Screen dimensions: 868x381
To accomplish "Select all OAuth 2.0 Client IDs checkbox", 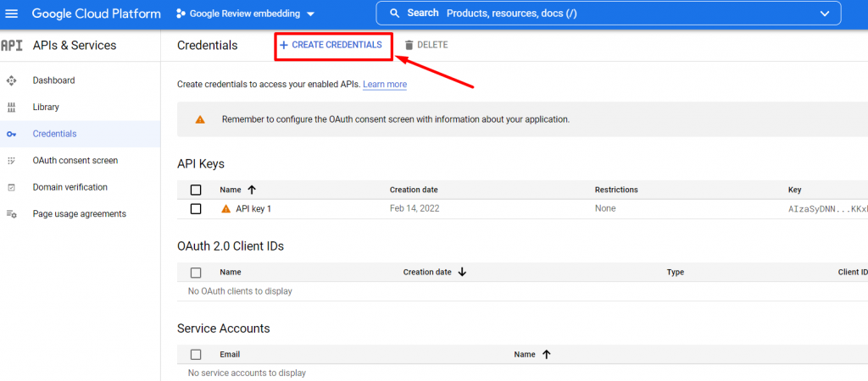I will (196, 273).
